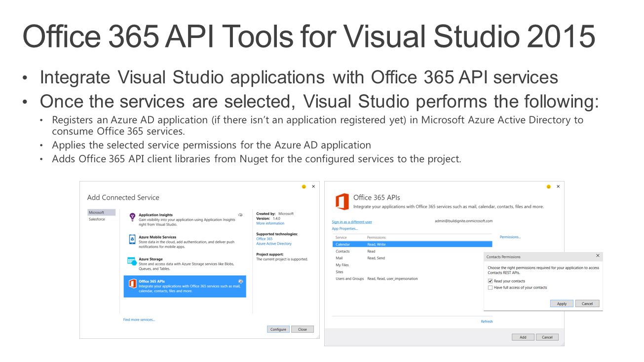Click Cancel at the bottom of the Office 365 APIs dialog
Viewport: 644px width, 362px height.
[x=547, y=337]
